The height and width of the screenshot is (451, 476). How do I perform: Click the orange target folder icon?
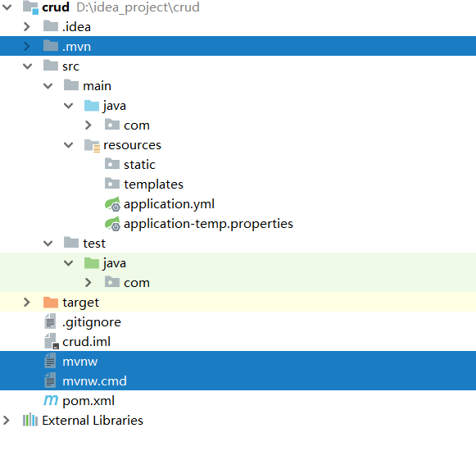point(51,302)
